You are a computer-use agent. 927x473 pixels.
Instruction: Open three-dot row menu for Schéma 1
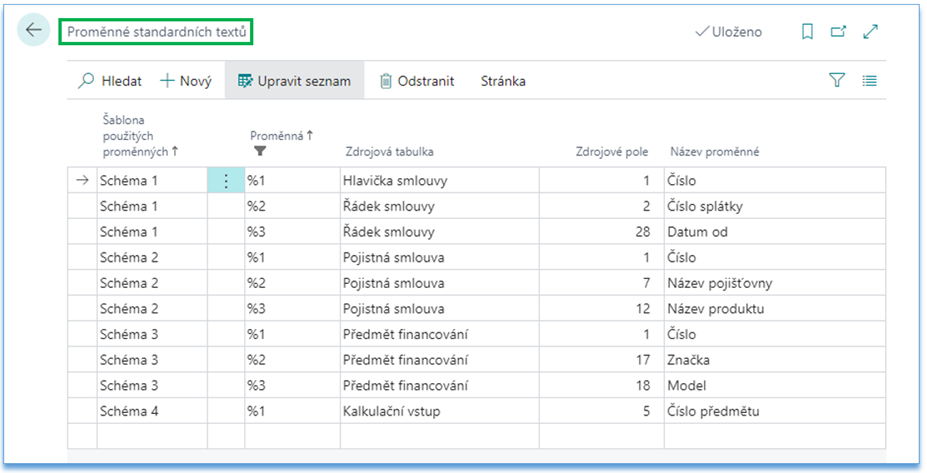point(225,181)
